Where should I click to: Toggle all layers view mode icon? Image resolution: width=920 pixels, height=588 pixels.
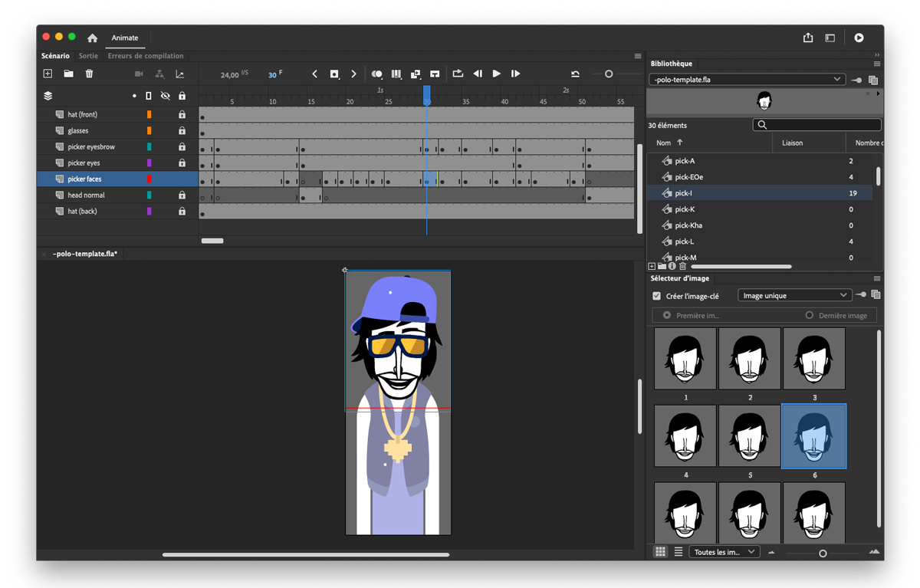[48, 96]
